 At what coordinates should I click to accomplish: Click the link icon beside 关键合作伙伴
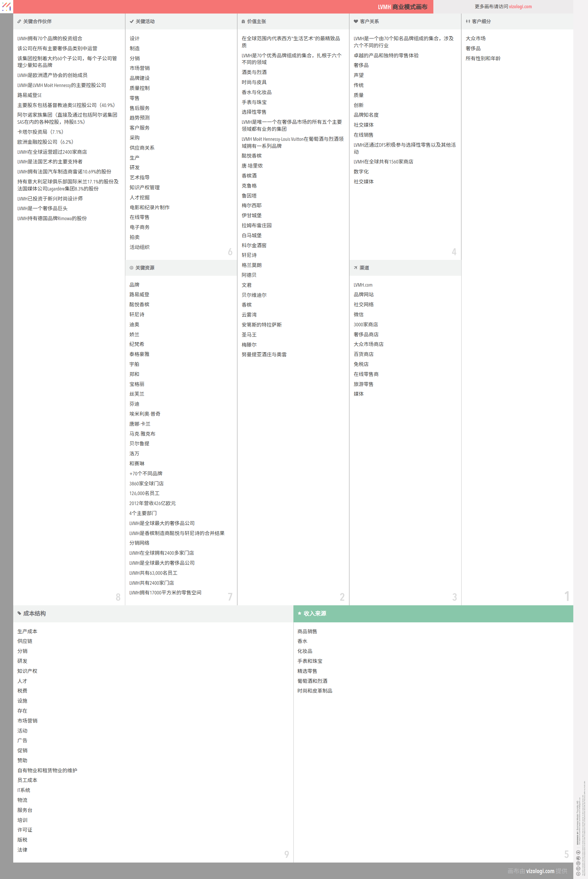click(19, 21)
